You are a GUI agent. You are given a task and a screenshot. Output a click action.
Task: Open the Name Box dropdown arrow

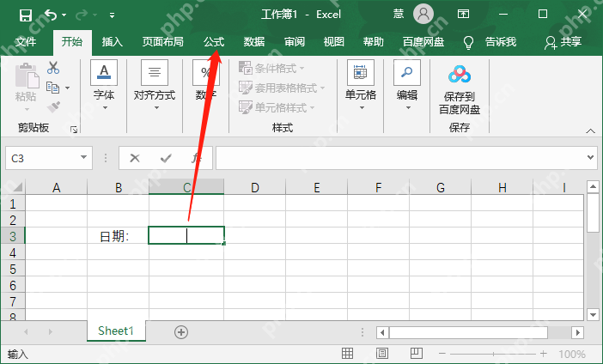pyautogui.click(x=83, y=158)
